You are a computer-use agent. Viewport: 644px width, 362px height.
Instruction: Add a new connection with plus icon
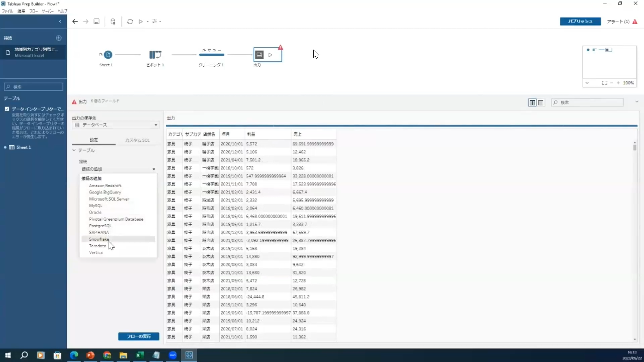(59, 38)
